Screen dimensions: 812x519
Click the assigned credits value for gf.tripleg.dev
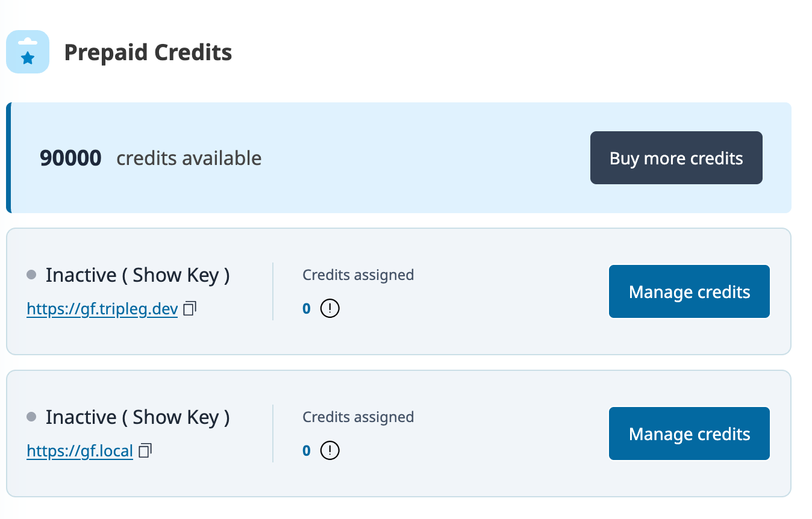pos(307,309)
